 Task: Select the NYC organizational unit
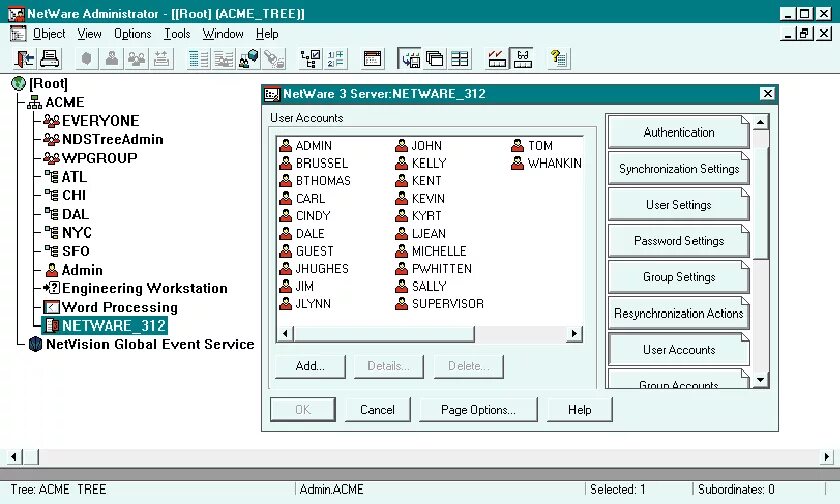[77, 232]
